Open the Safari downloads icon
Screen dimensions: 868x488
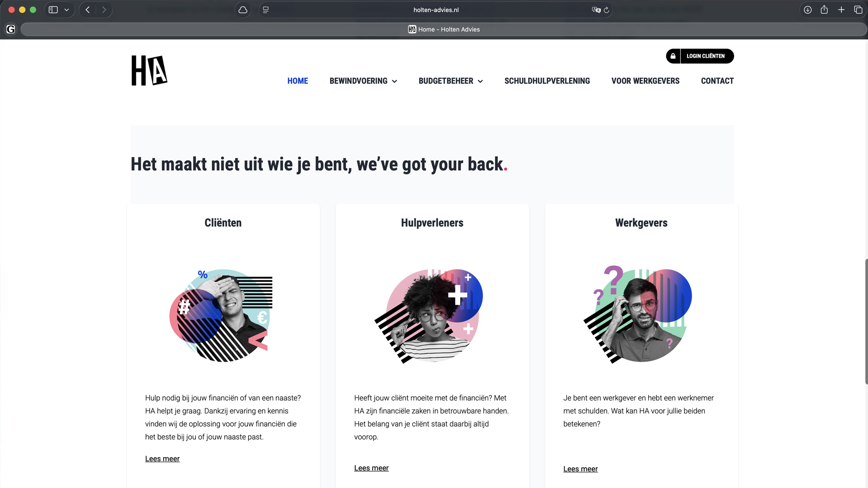pyautogui.click(x=807, y=9)
